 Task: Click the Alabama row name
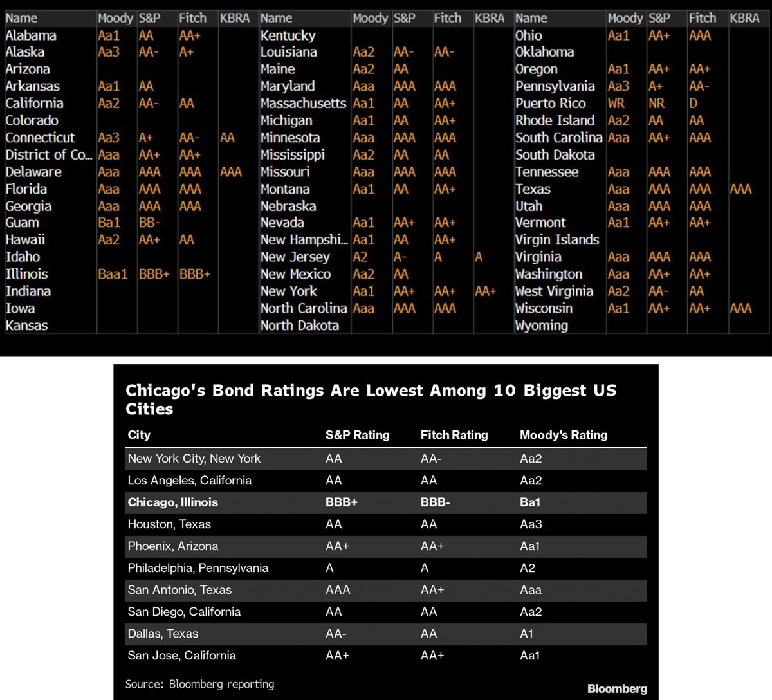pyautogui.click(x=31, y=35)
